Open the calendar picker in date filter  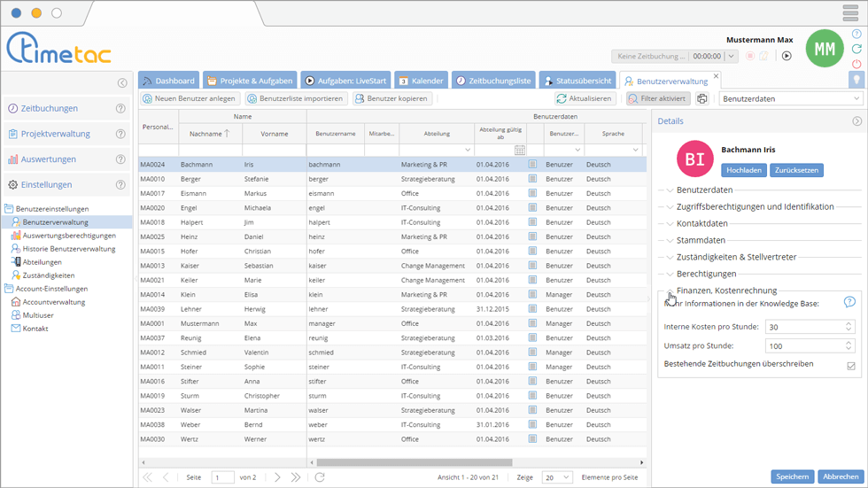coord(520,151)
